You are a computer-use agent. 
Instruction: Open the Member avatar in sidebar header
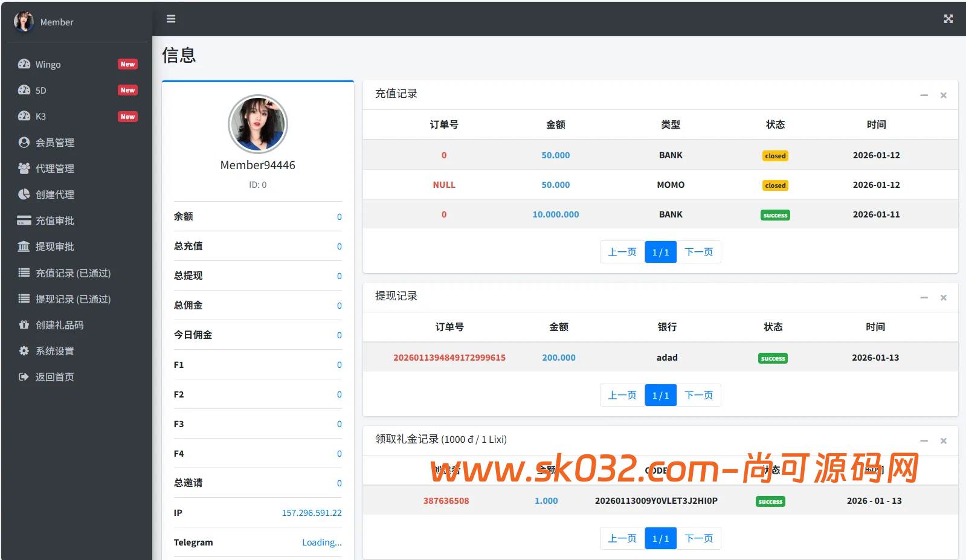[24, 22]
